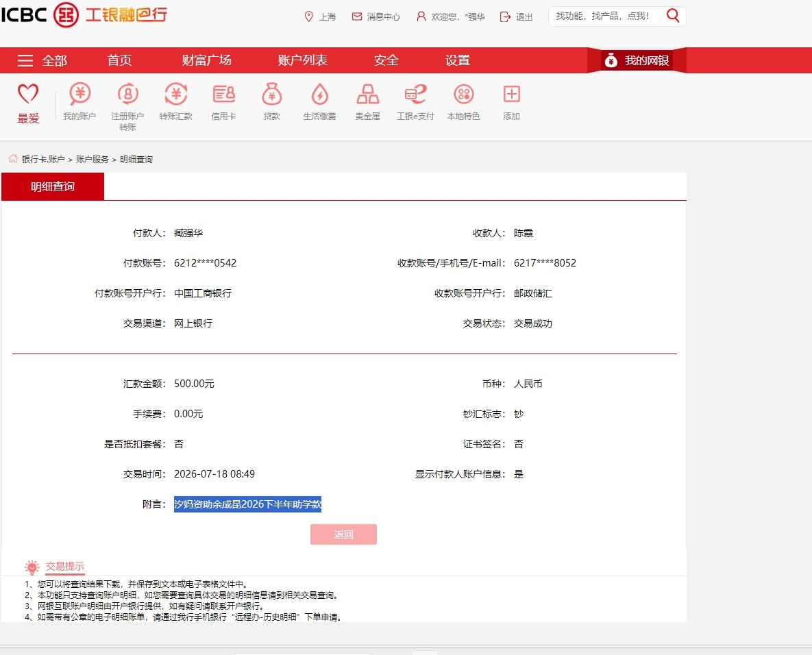Click status value 交易成功
Screen dimensions: 812x655
(x=533, y=323)
